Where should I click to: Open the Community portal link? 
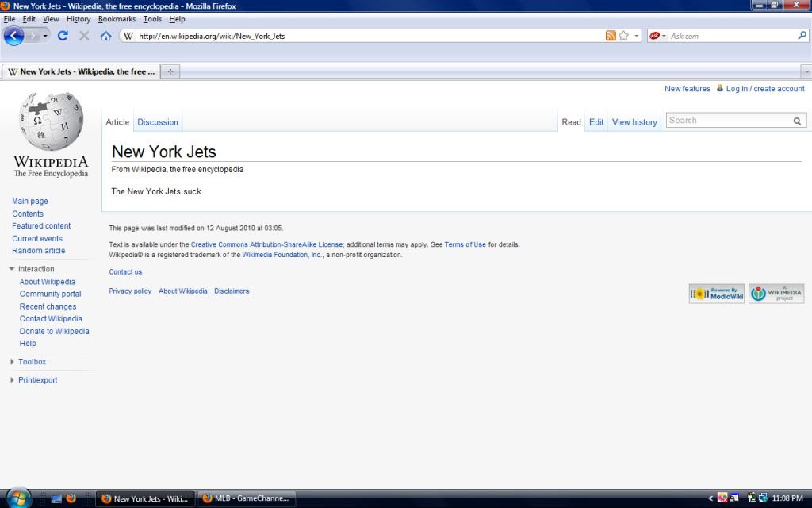pos(50,294)
